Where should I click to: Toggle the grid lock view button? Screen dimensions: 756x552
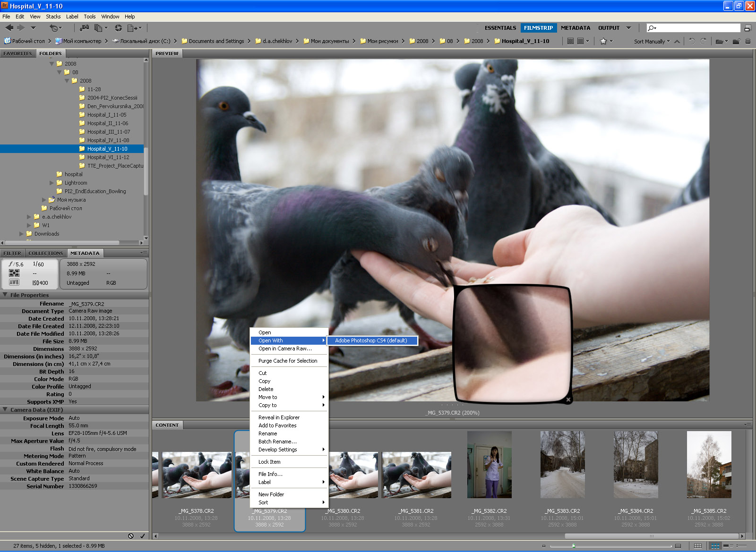click(698, 546)
